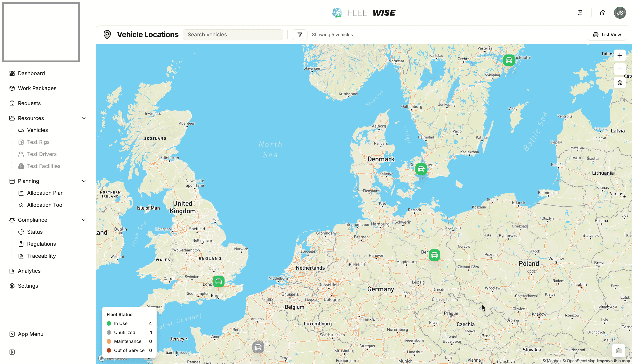Collapse the Resources section chevron
Viewport: 632px width, 364px height.
click(84, 118)
